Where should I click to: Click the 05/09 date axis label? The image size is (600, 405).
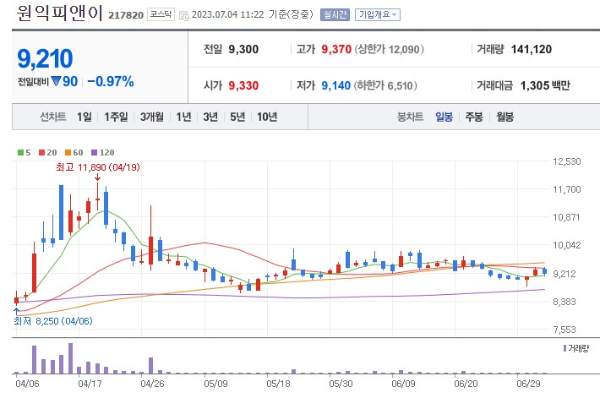(215, 384)
